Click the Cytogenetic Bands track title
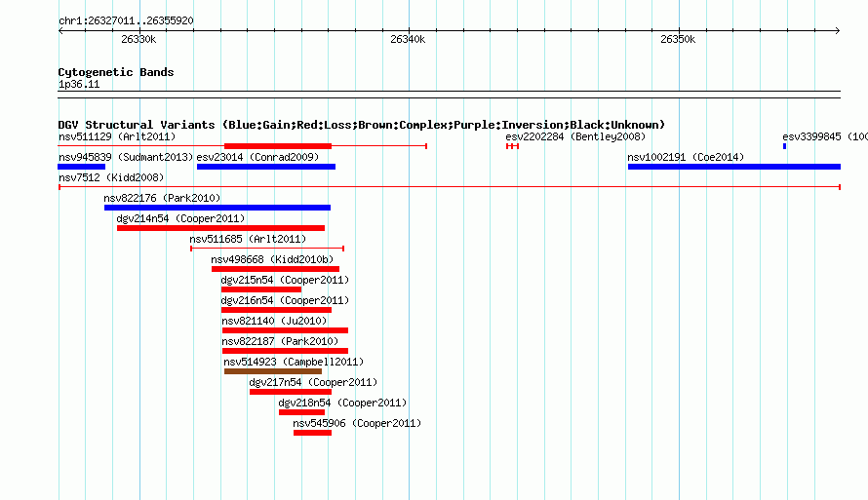 (x=116, y=72)
